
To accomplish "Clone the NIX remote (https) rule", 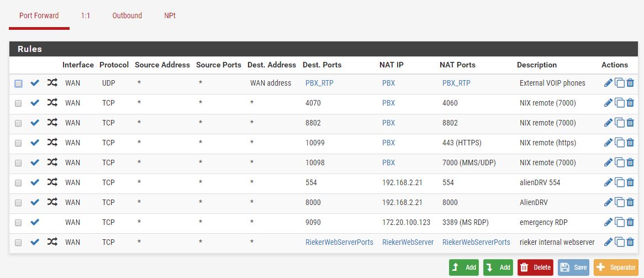I will [619, 143].
